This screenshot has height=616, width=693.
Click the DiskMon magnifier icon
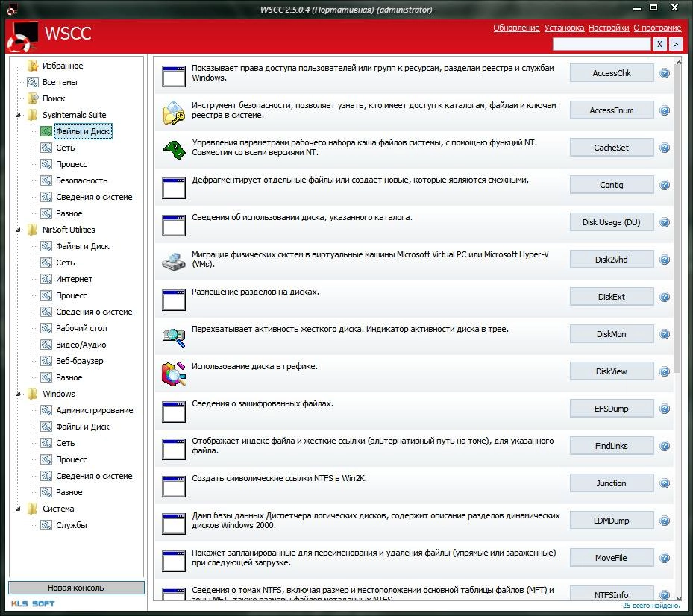(173, 337)
